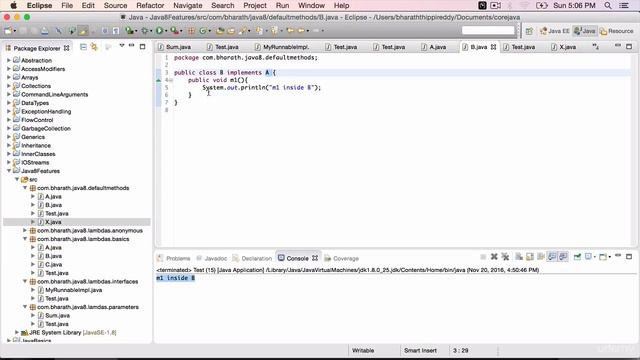
Task: Toggle Show Console on Standard Out Changes
Action: pos(552,257)
